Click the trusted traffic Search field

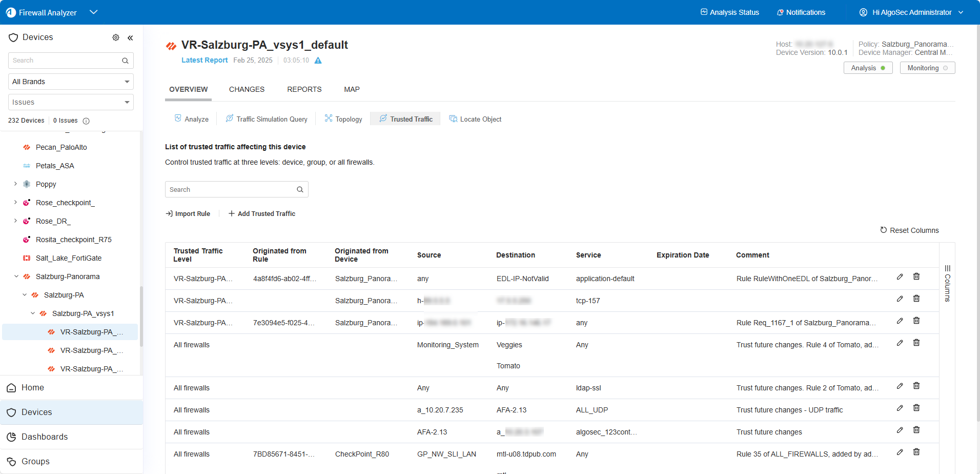(231, 189)
